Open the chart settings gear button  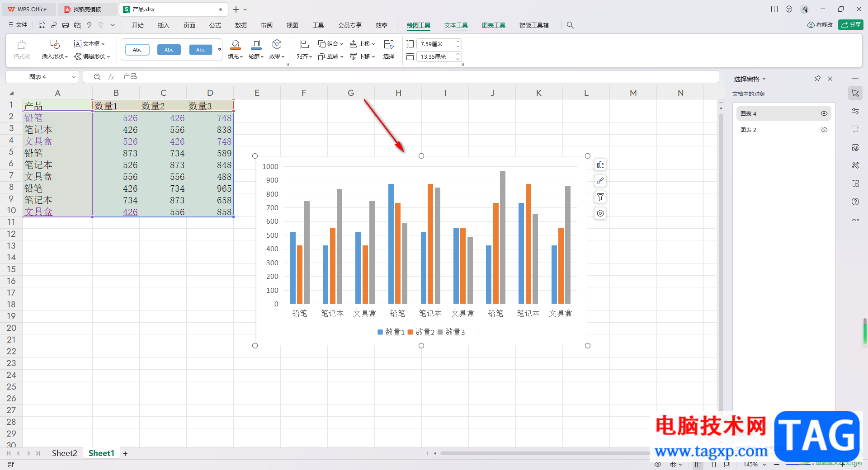tap(600, 213)
